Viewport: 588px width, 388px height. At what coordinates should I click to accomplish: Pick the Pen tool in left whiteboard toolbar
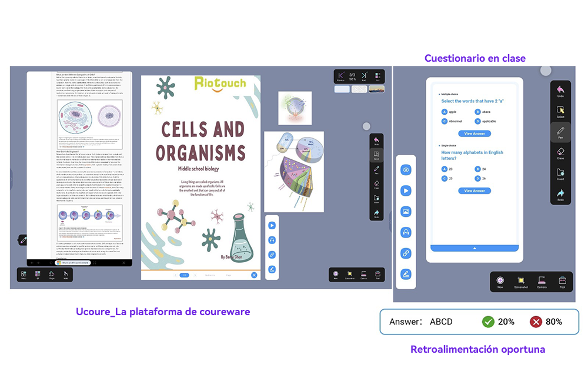click(376, 170)
